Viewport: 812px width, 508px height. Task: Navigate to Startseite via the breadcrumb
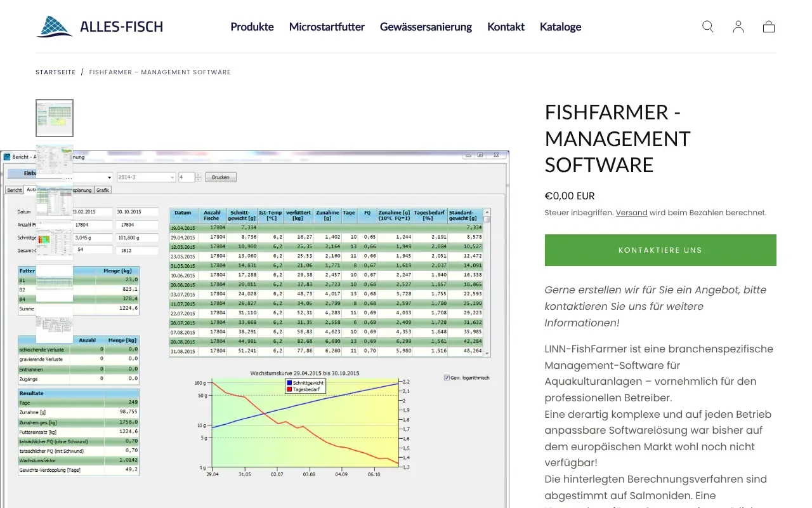coord(55,72)
